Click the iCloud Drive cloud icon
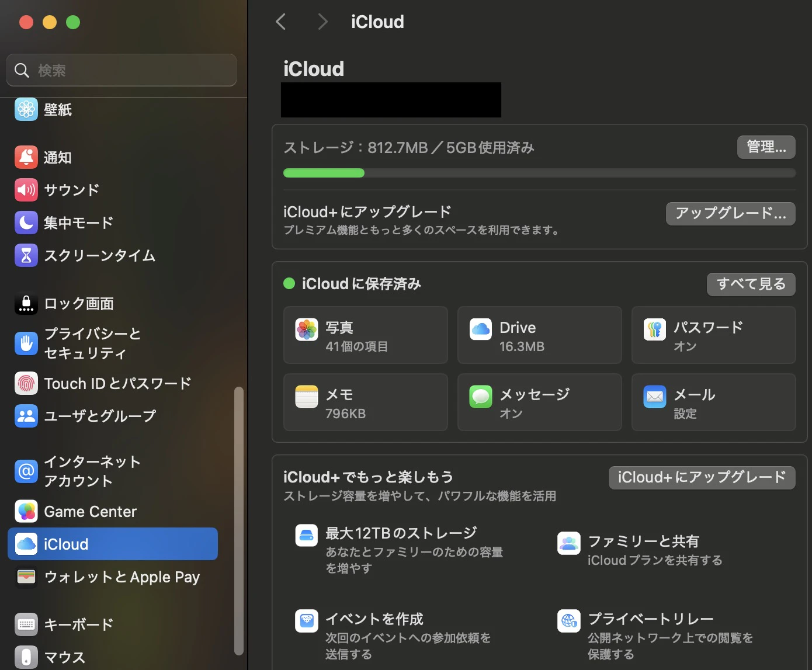 (x=481, y=329)
